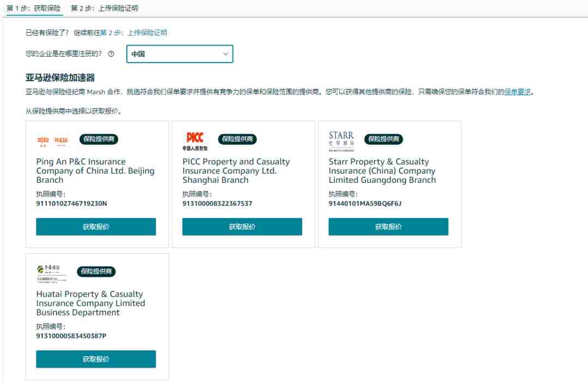The width and height of the screenshot is (588, 383).
Task: Click 保险提供商 badge on PICC card
Action: tap(237, 139)
